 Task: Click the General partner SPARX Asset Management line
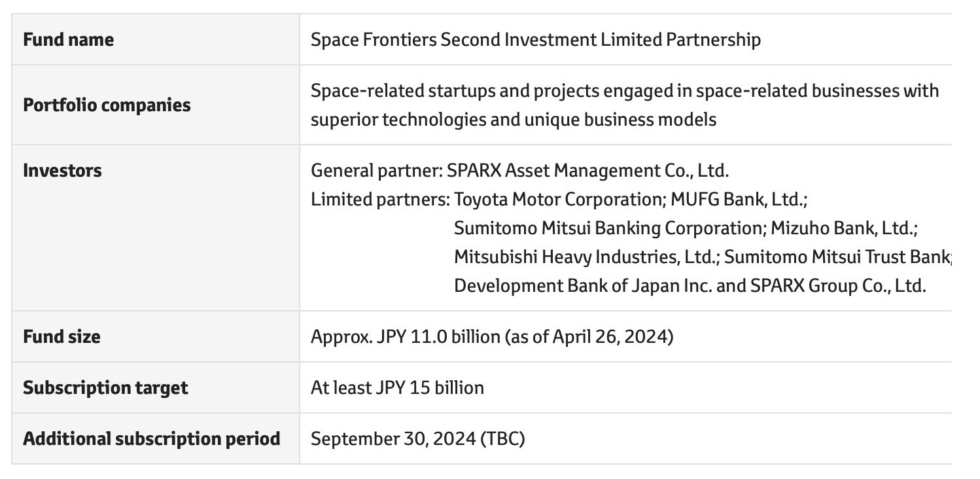click(519, 171)
